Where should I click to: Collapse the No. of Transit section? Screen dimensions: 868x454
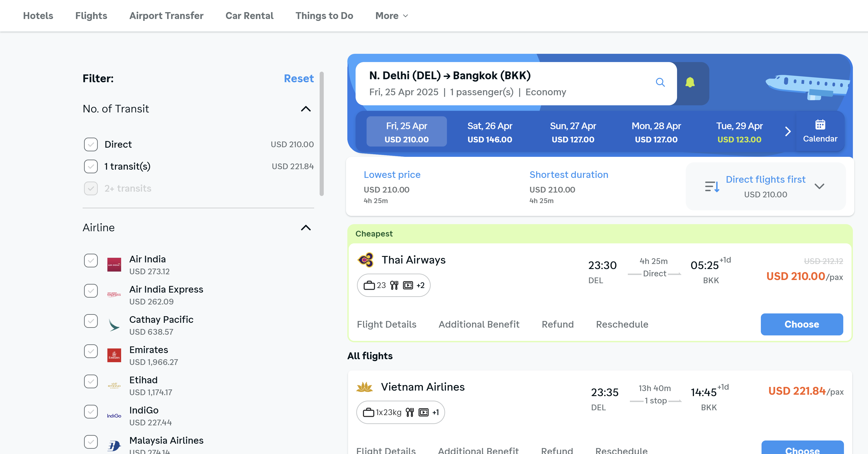pos(306,109)
